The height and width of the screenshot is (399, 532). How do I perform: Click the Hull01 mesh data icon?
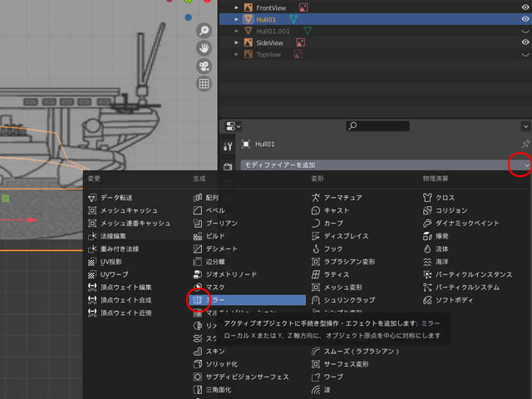tap(293, 19)
